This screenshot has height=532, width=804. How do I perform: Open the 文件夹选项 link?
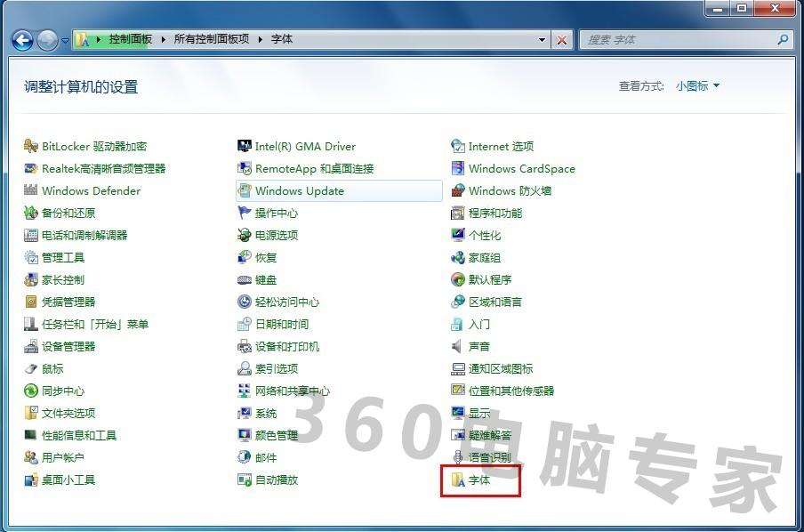pyautogui.click(x=68, y=413)
